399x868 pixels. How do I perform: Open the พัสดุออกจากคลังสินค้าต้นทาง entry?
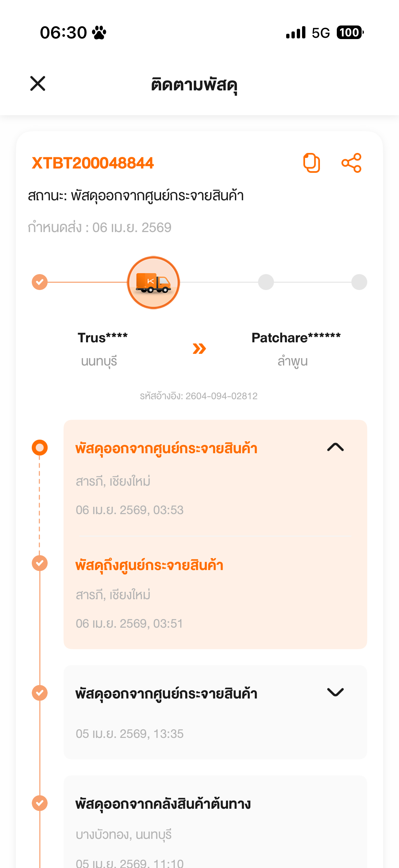pos(163,804)
